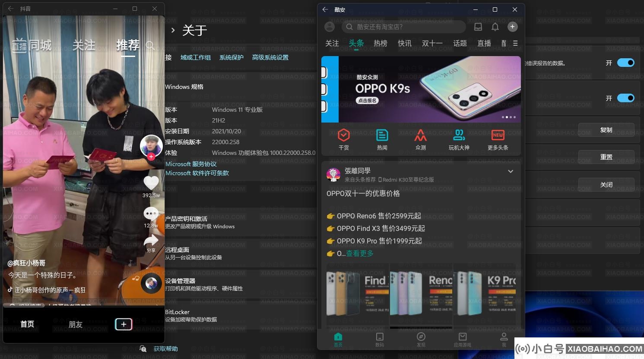The image size is (644, 359).
Task: Open search in Douyin top bar
Action: point(150,45)
